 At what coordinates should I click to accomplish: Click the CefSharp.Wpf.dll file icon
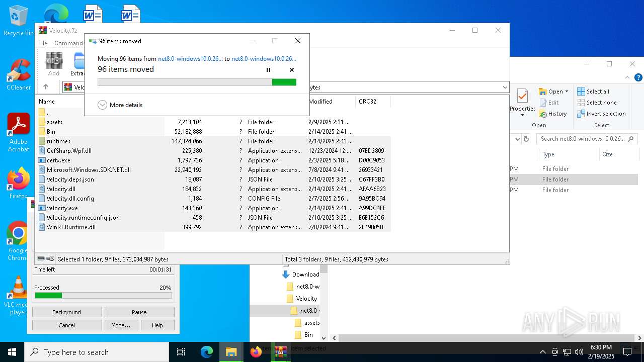click(42, 151)
